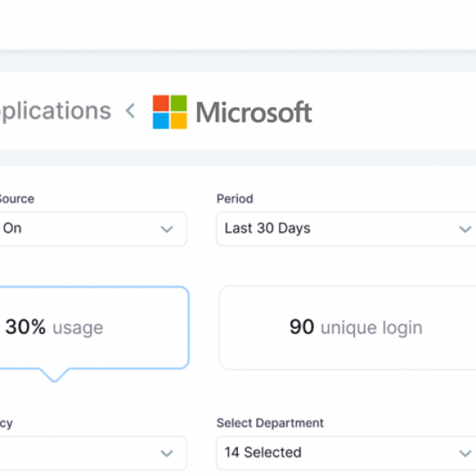The height and width of the screenshot is (476, 476).
Task: Click the Microsoft title text
Action: [x=254, y=112]
